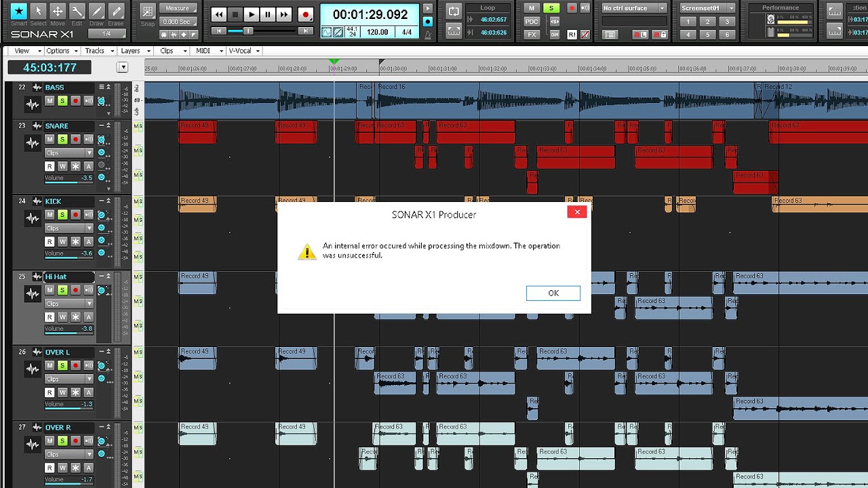Open track control dropdown beside time counter
868x488 pixels.
[122, 67]
